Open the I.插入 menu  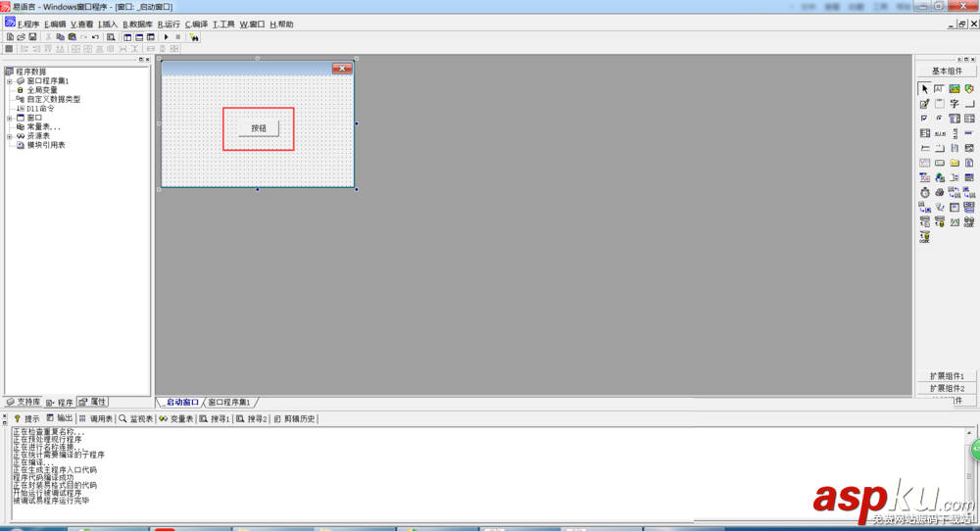click(x=108, y=24)
